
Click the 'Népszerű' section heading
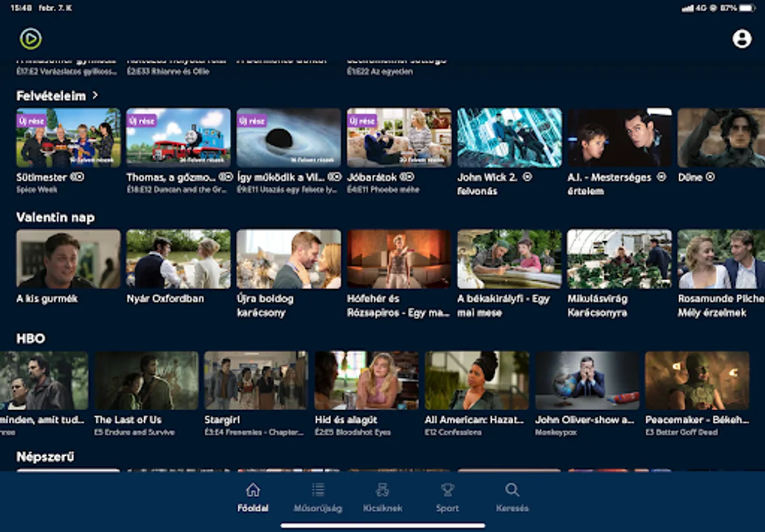[46, 457]
